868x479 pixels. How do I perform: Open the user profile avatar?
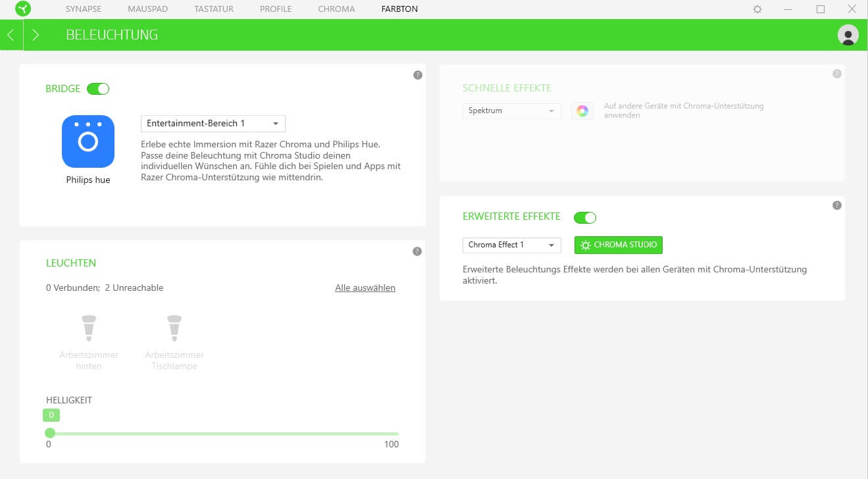pos(848,35)
